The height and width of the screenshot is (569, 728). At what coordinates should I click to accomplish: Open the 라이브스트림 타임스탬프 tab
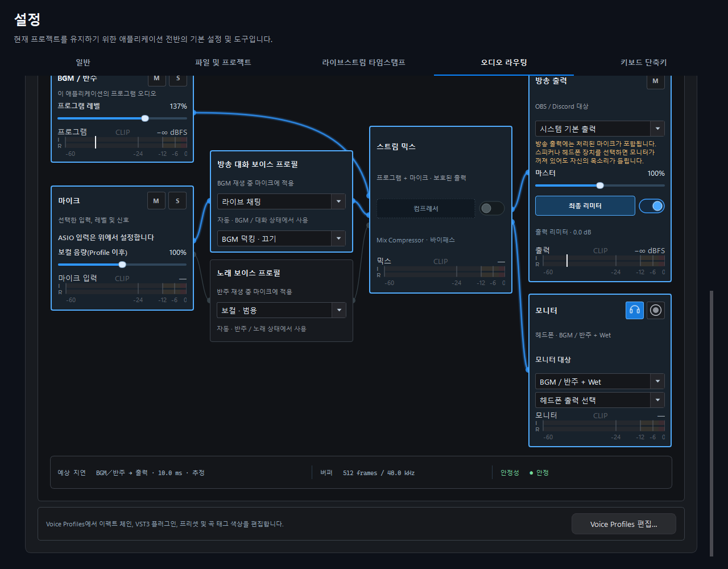pyautogui.click(x=363, y=62)
